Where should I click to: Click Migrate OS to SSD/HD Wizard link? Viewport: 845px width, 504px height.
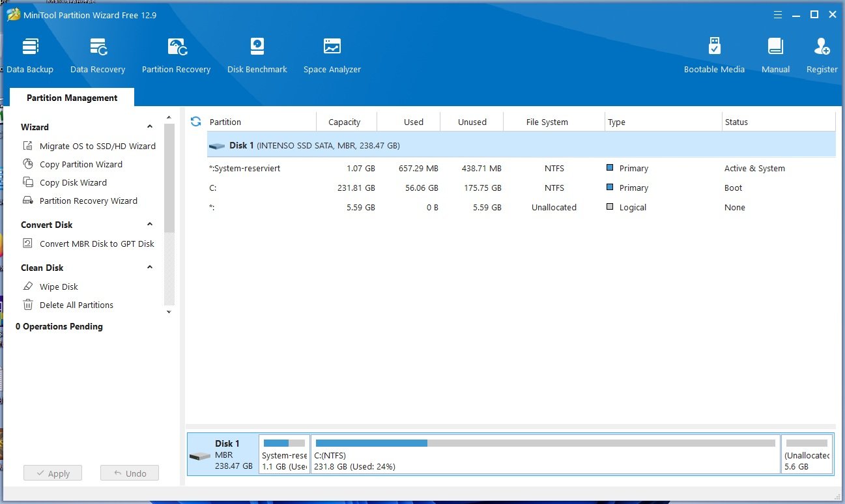coord(98,146)
